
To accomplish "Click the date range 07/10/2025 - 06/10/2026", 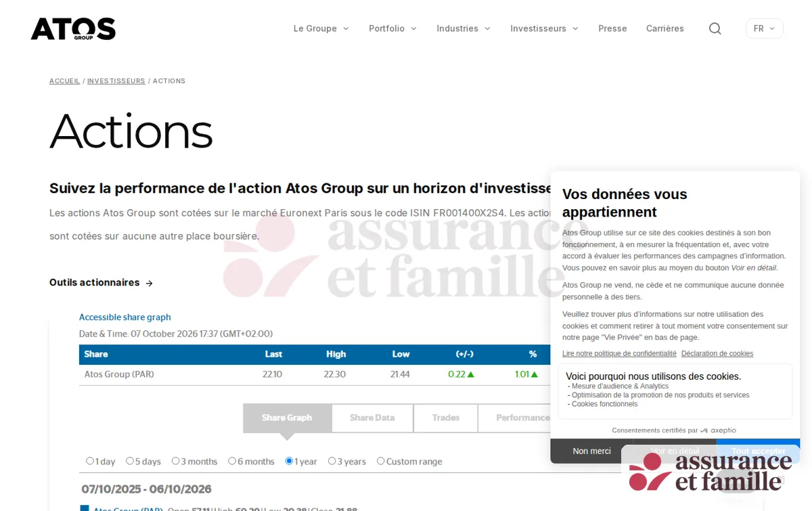I will pos(147,489).
